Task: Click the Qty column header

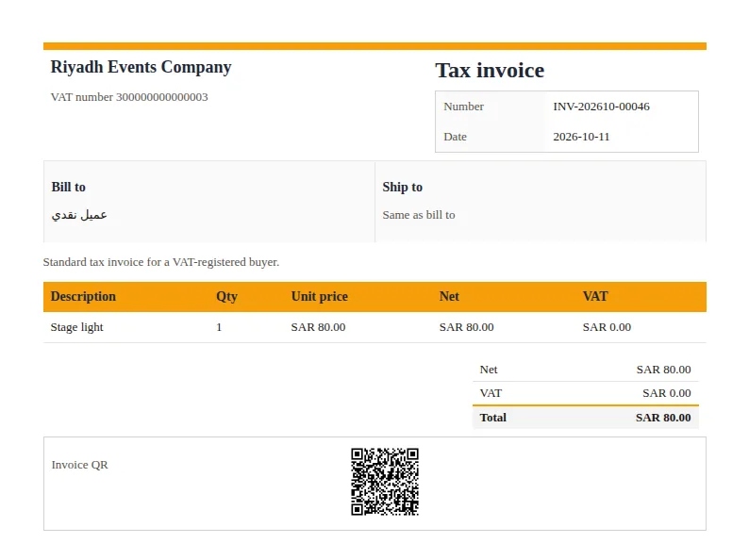Action: [x=226, y=296]
